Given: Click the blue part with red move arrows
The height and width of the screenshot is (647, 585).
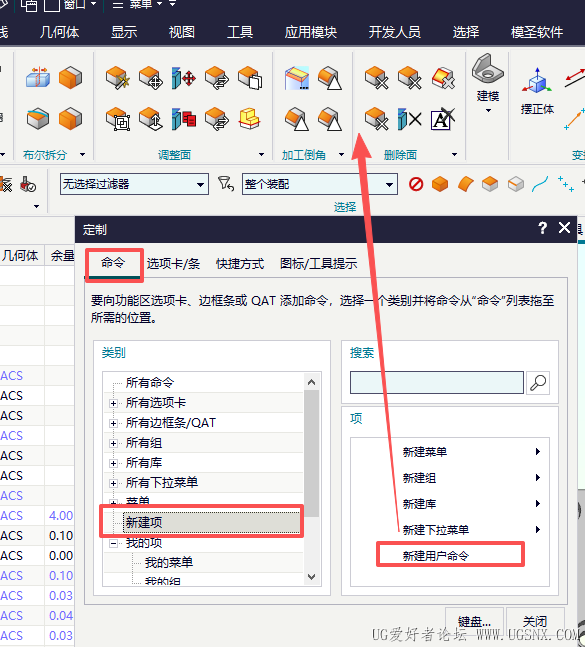Looking at the screenshot, I should click(184, 78).
